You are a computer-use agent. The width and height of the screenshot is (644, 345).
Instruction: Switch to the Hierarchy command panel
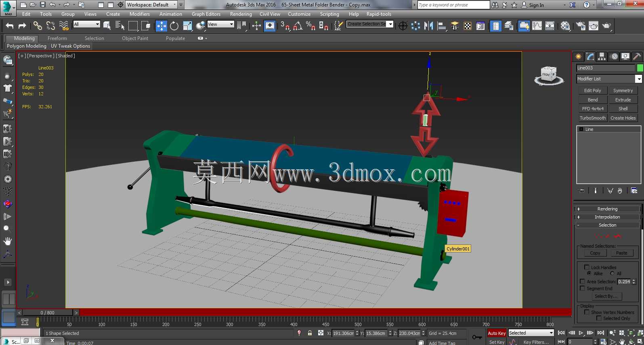[x=602, y=57]
